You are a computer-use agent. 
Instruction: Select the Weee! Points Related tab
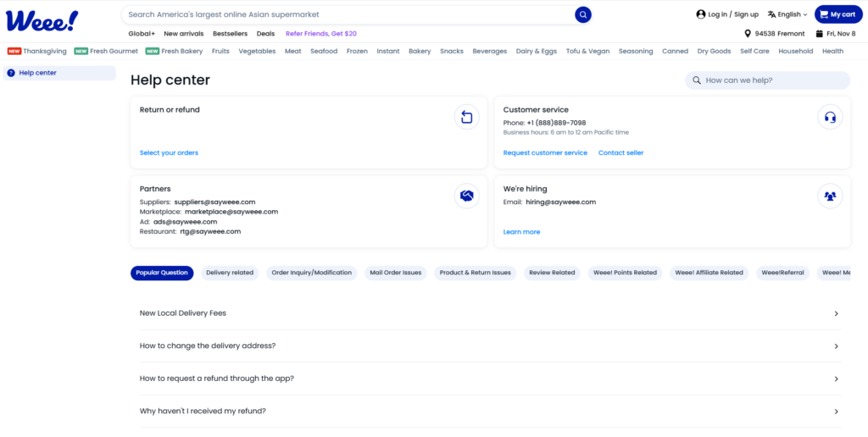pos(625,273)
